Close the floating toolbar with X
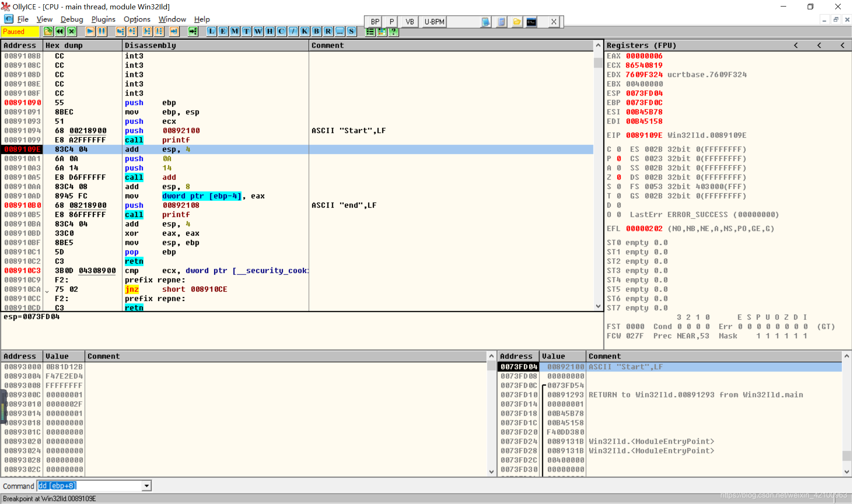 (x=553, y=21)
